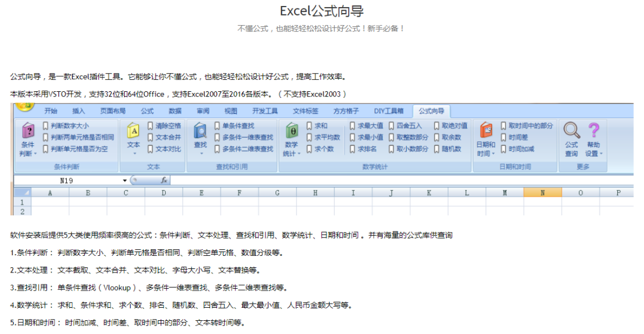Open the 方方格子 tab
This screenshot has height=334, width=644.
(346, 111)
